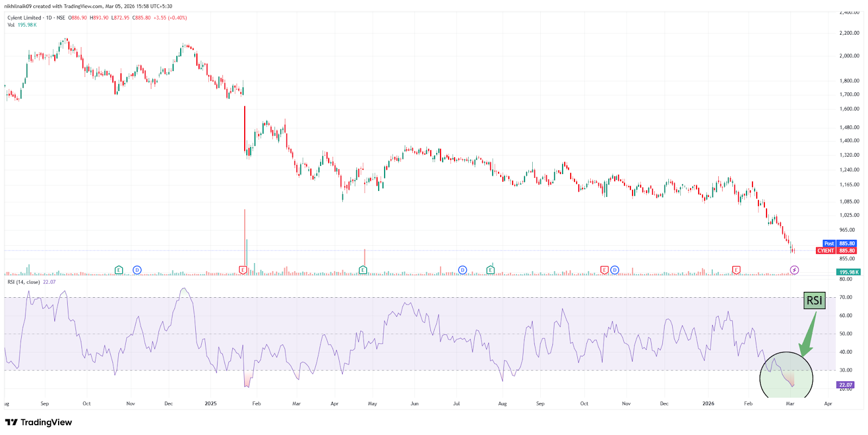Click the TradingView logo
Viewport: 868px width, 435px height.
click(39, 423)
